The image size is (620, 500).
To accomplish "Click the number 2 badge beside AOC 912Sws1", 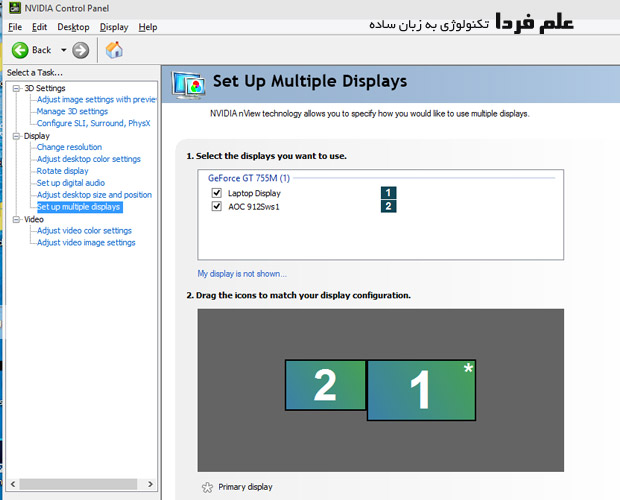I will tap(390, 207).
